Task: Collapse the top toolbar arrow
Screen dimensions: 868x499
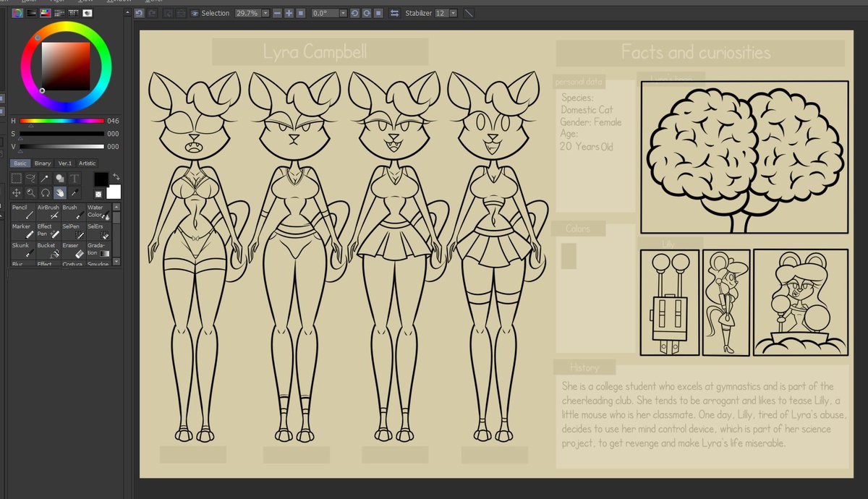Action: pos(128,12)
